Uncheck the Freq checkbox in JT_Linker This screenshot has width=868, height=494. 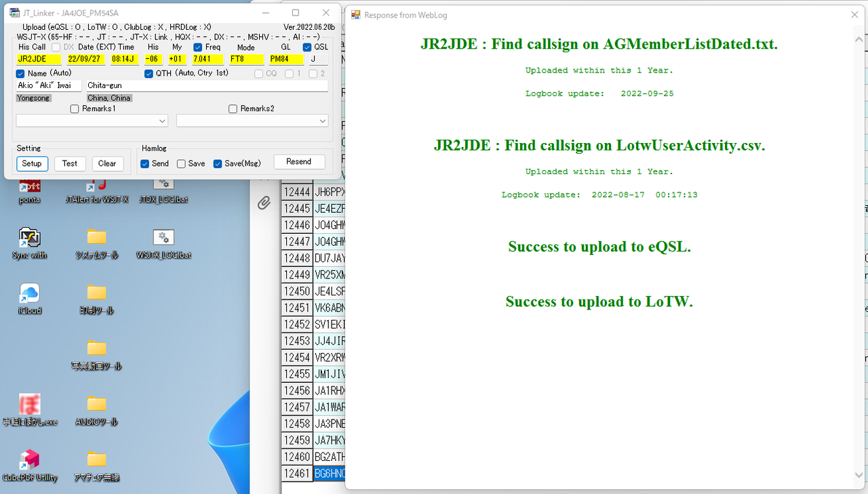197,47
